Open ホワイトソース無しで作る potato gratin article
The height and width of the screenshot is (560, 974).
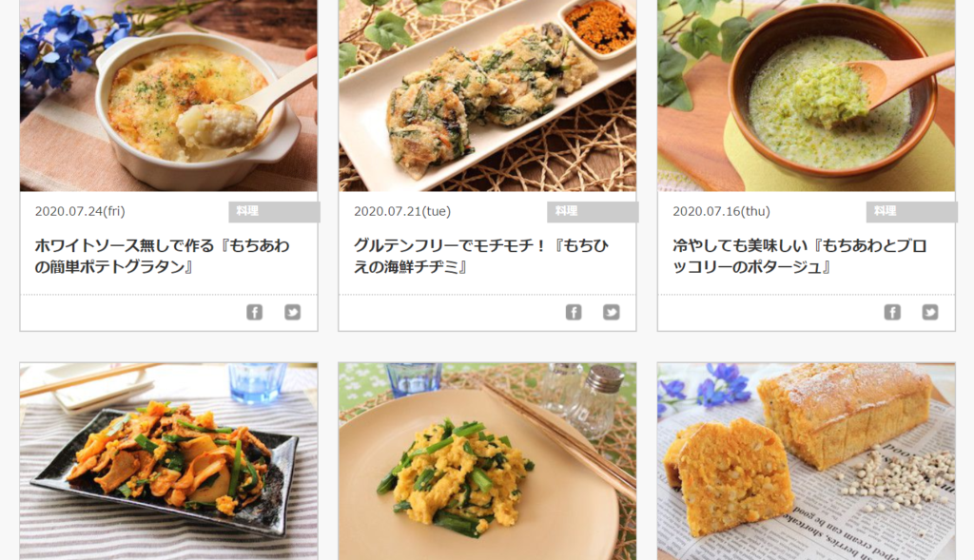[162, 256]
